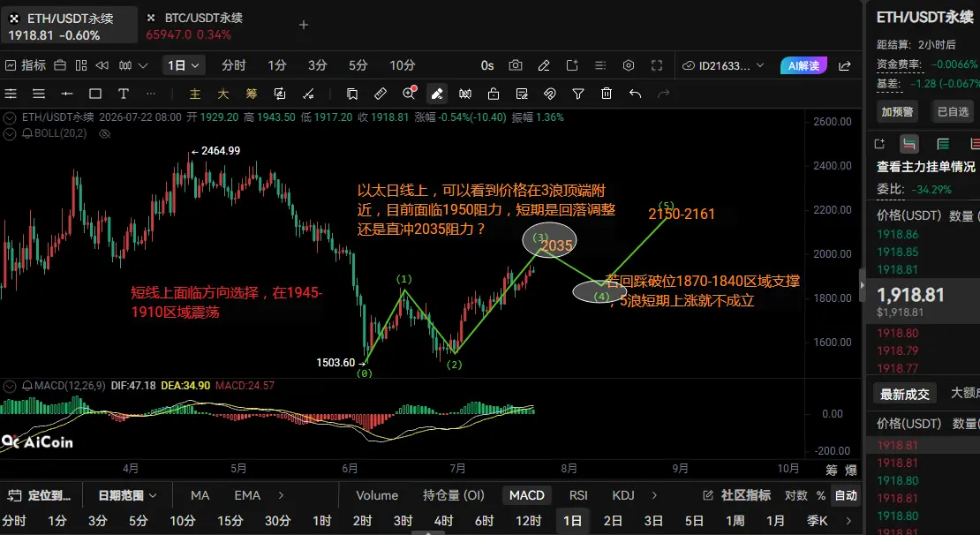Expand more timeframes chevron after 季K
980x535 pixels.
tap(848, 521)
